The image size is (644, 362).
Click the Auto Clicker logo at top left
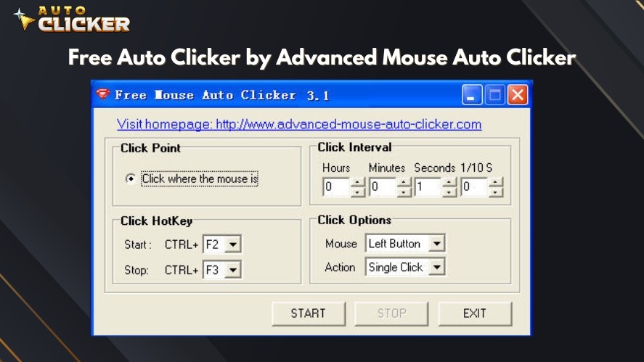(x=71, y=19)
